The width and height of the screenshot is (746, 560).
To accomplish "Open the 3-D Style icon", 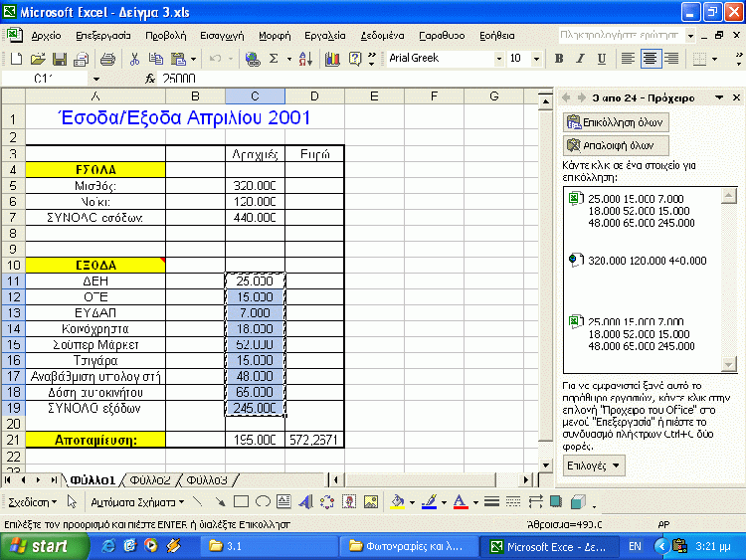I will tap(578, 502).
